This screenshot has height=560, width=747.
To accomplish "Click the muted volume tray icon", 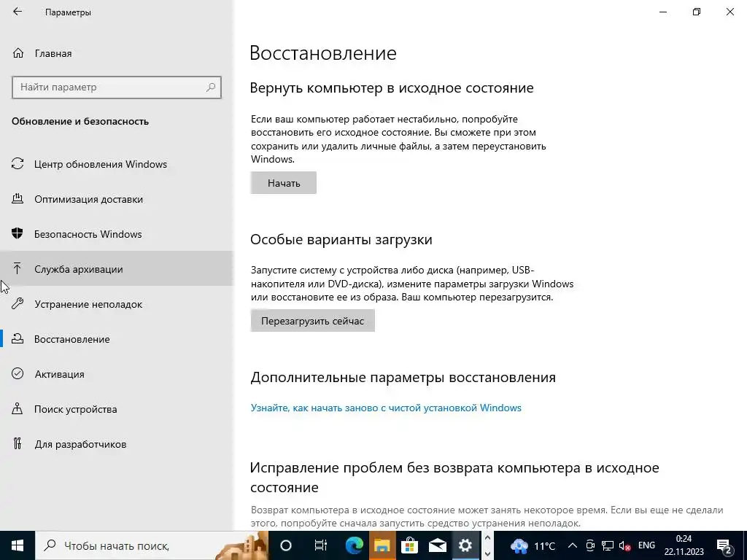I will click(624, 545).
